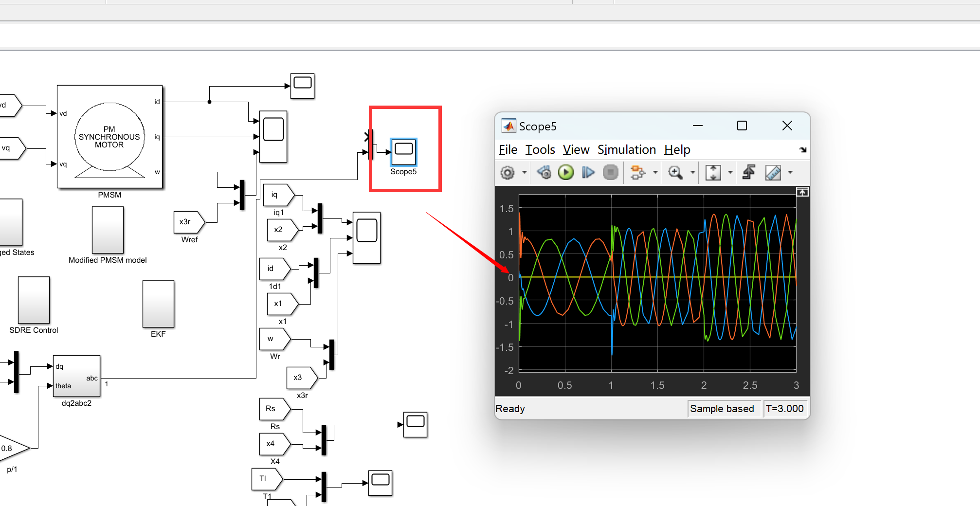Viewport: 980px width, 506px height.
Task: Click the dq2abc2 label text
Action: tap(76, 403)
